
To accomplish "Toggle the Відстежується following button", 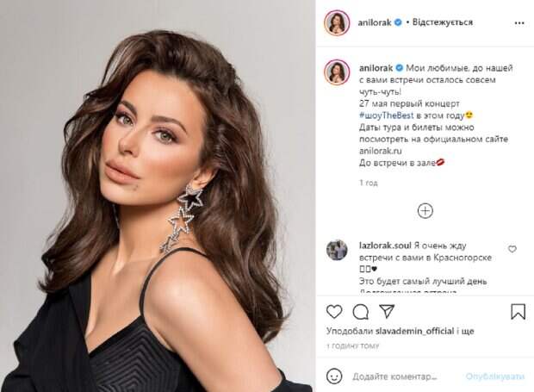I will pyautogui.click(x=443, y=22).
